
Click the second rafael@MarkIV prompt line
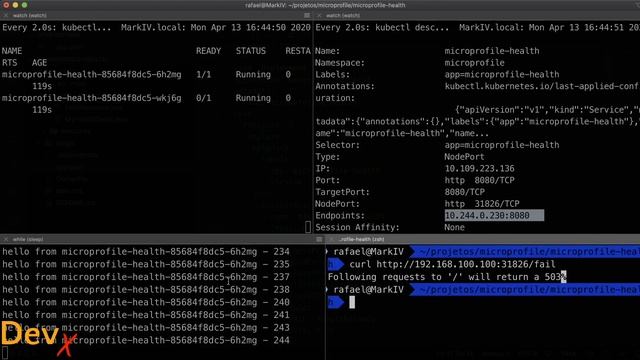[x=482, y=290]
